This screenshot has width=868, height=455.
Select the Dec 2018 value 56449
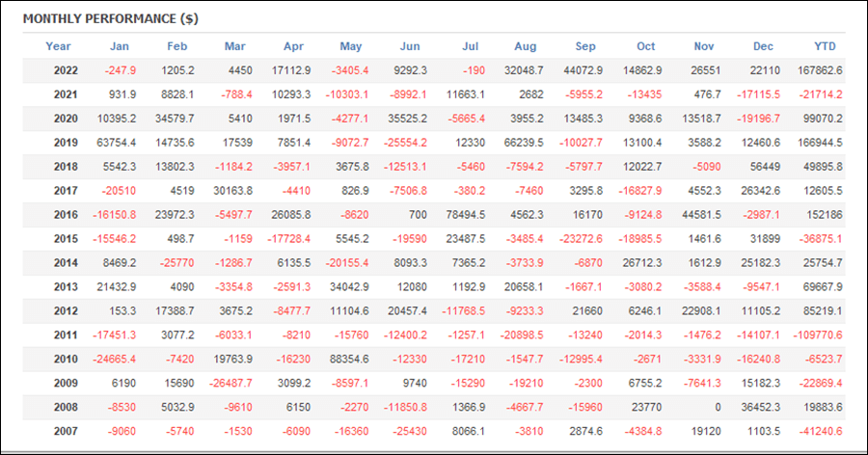click(x=765, y=167)
